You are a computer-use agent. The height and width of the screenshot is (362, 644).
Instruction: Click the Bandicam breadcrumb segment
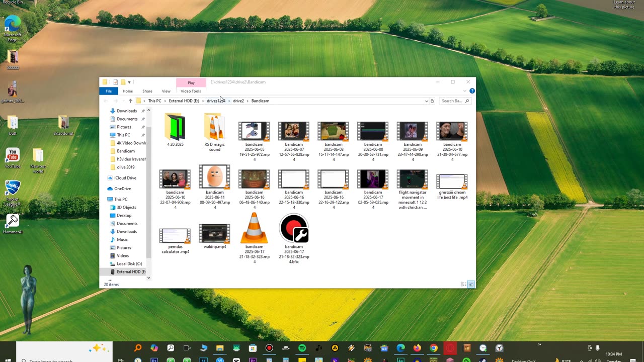click(x=260, y=101)
